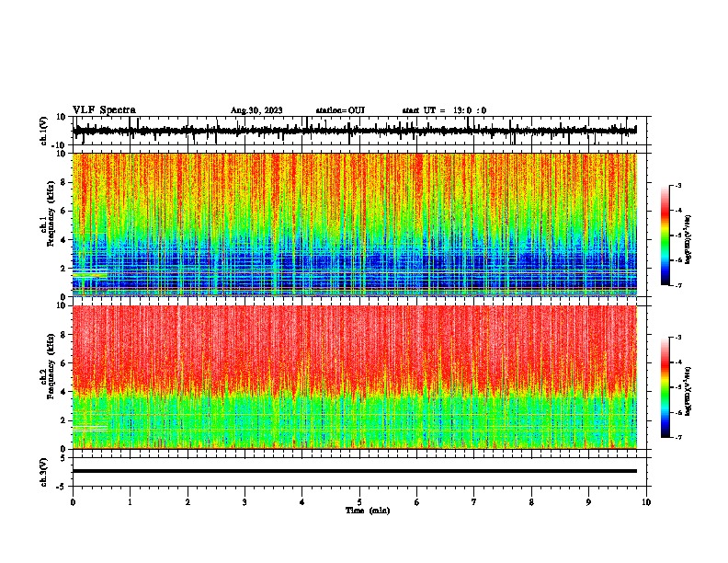Click the ch.2 spectrogram plot
728x563 pixels.
tap(355, 377)
